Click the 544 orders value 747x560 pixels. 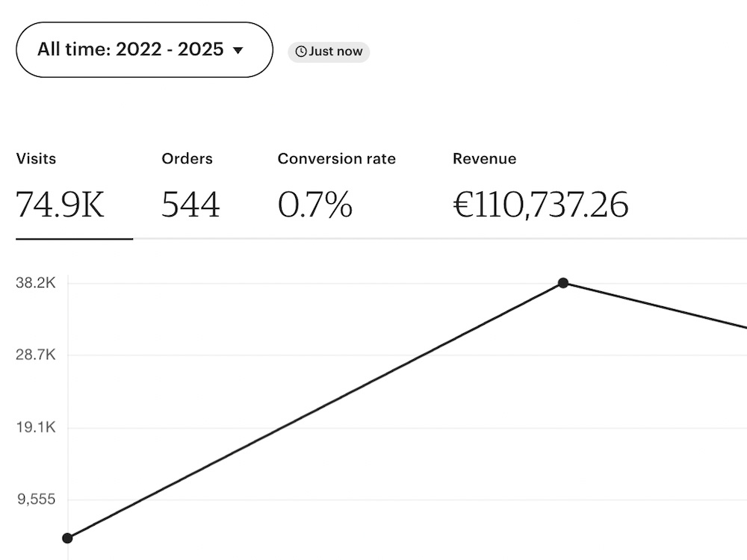click(x=190, y=205)
